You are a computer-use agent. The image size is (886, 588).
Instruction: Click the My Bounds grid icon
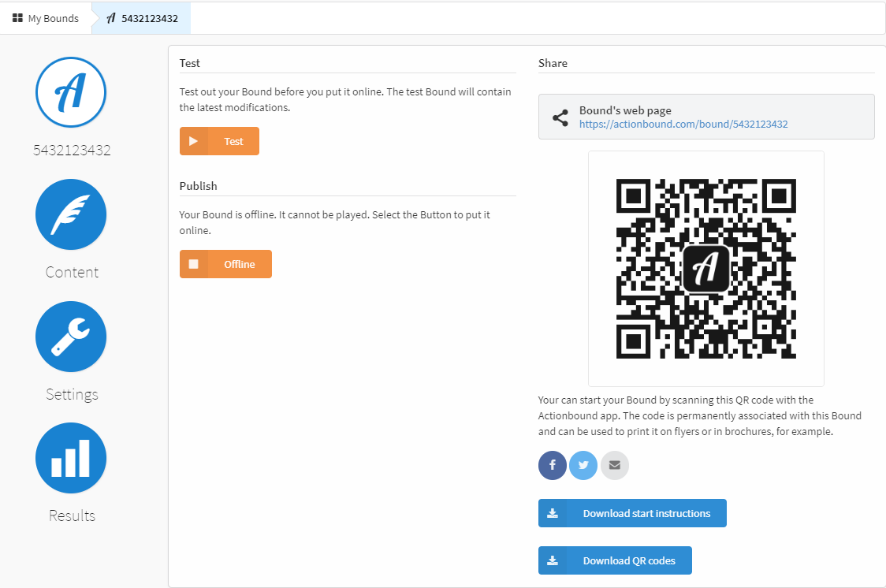(x=17, y=18)
